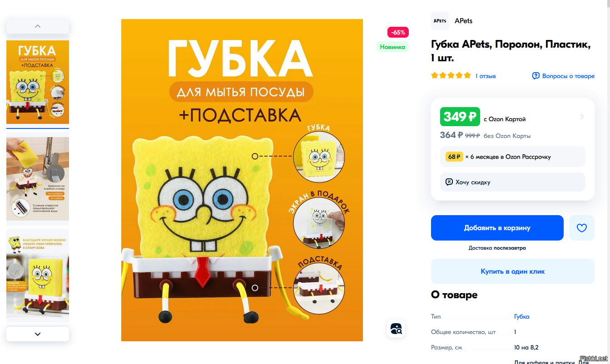Click the Новинка badge
This screenshot has width=610, height=364.
392,47
